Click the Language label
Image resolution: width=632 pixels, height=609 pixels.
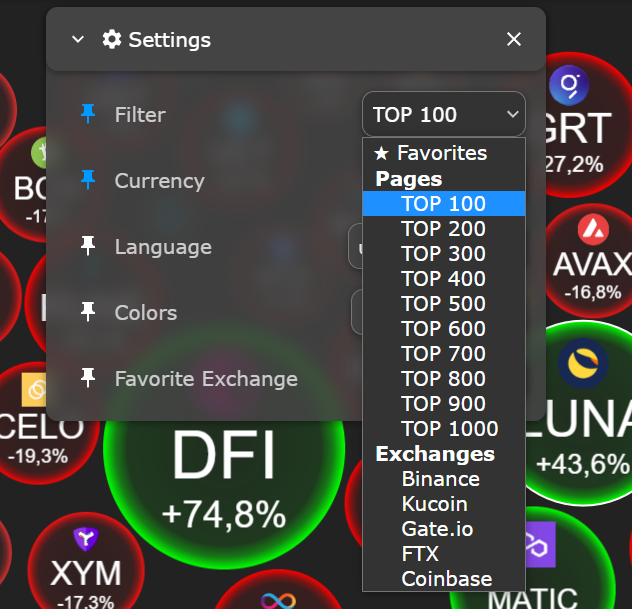[x=163, y=247]
